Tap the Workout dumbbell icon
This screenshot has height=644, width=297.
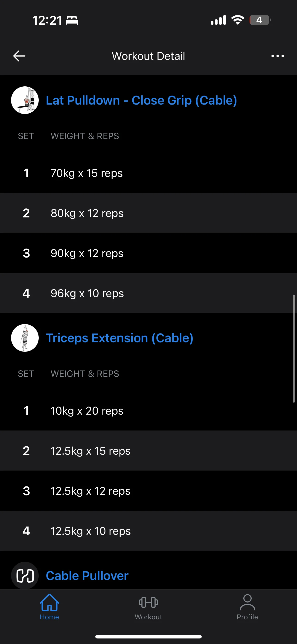(x=148, y=603)
